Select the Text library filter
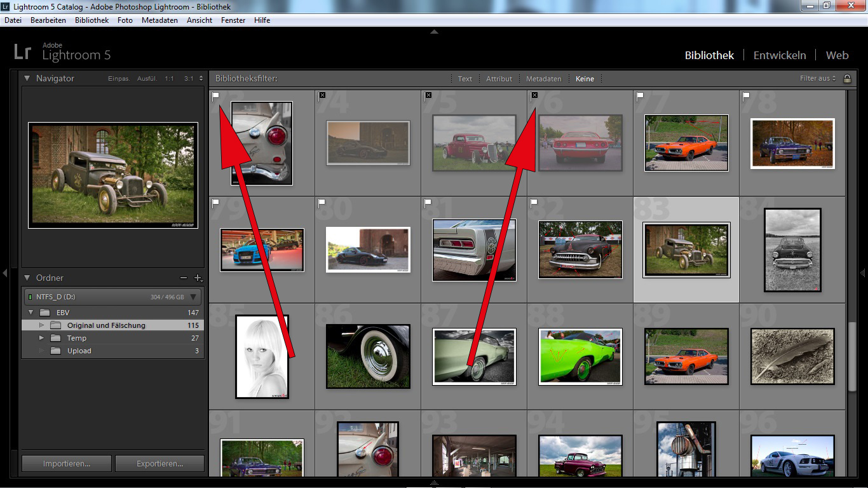 click(465, 79)
